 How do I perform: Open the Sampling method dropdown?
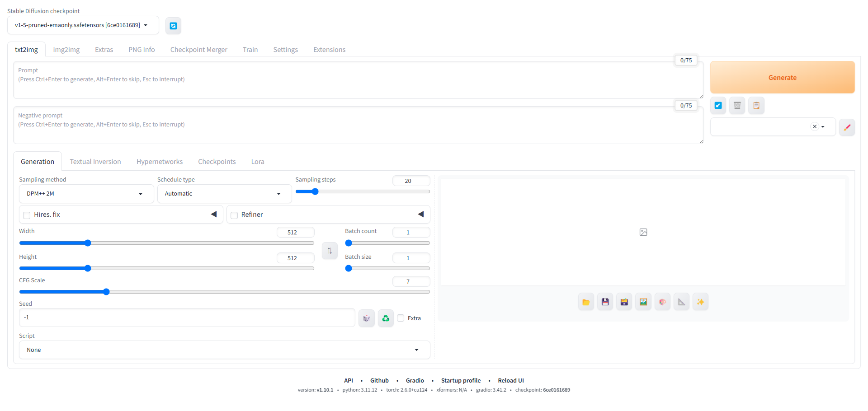click(86, 193)
